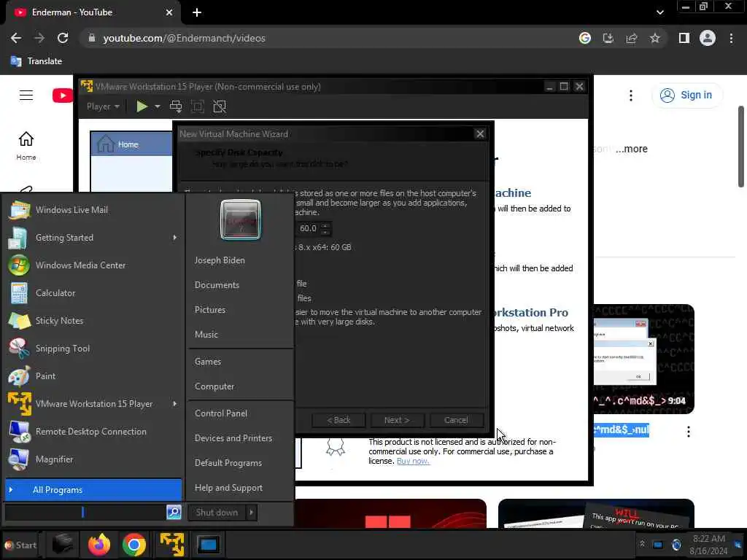Launch VMware Workstation 15 Player from Start menu
Image resolution: width=747 pixels, height=560 pixels.
(x=94, y=404)
